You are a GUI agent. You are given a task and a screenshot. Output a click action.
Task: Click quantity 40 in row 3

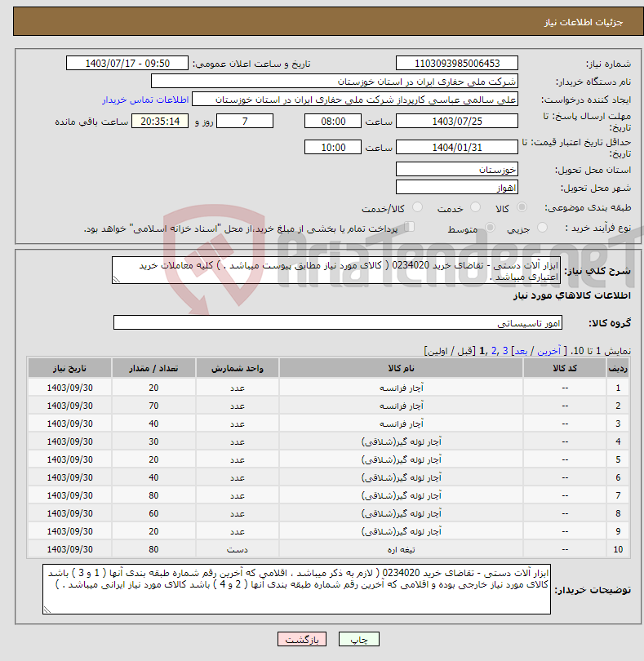point(153,424)
